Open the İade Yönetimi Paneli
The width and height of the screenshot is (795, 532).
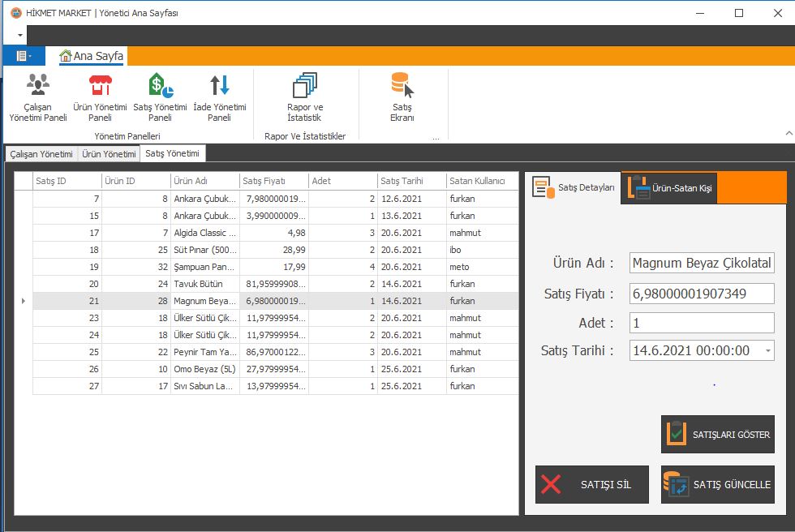[219, 97]
